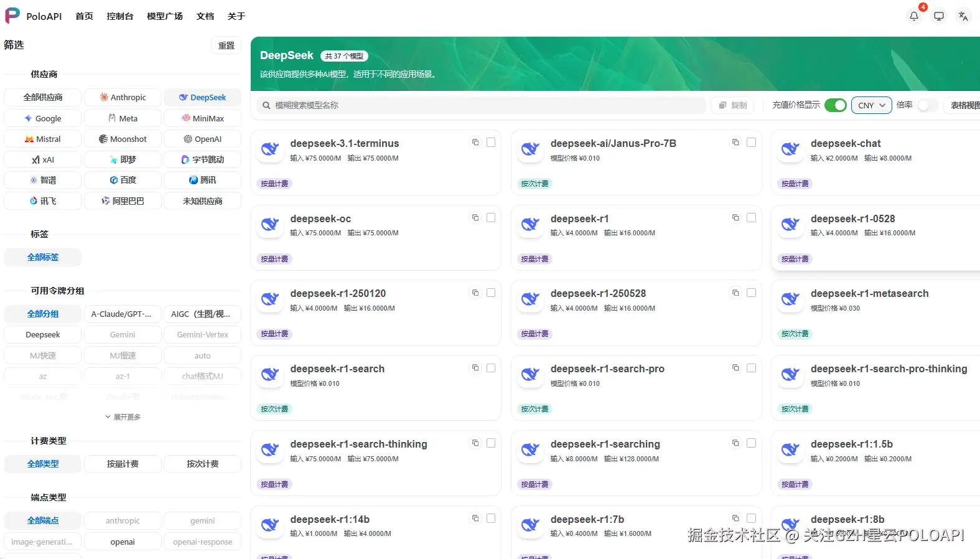
Task: Click whale logo on deepseek-r1:7b card
Action: pos(530,525)
